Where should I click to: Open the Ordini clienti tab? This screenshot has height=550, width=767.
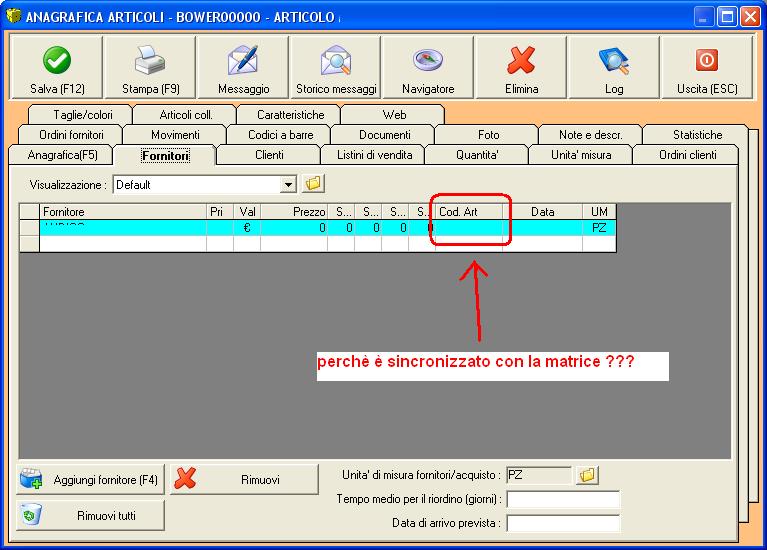pyautogui.click(x=687, y=155)
